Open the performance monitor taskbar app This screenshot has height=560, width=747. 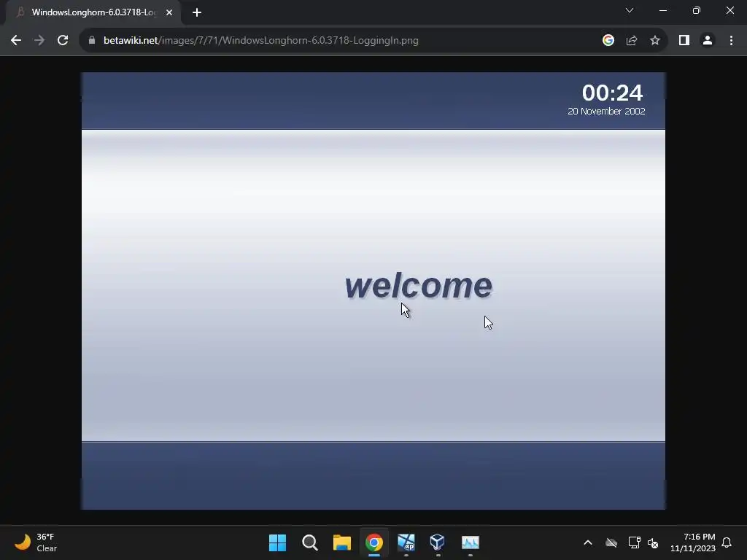tap(471, 542)
